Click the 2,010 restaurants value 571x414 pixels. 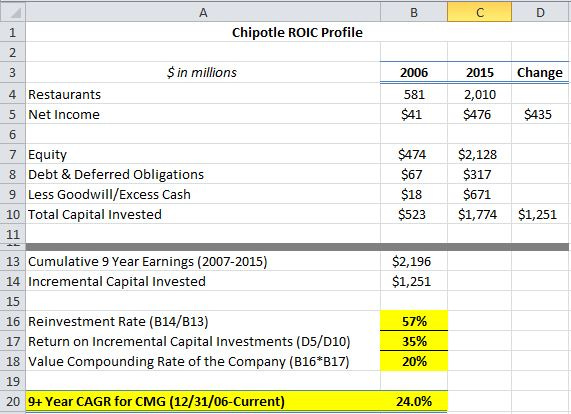pos(480,94)
